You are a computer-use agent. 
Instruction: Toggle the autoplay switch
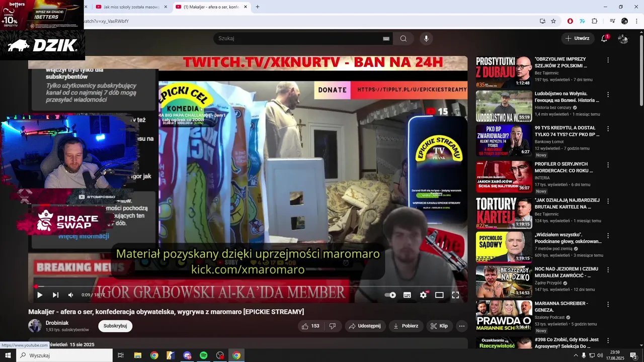pyautogui.click(x=390, y=295)
